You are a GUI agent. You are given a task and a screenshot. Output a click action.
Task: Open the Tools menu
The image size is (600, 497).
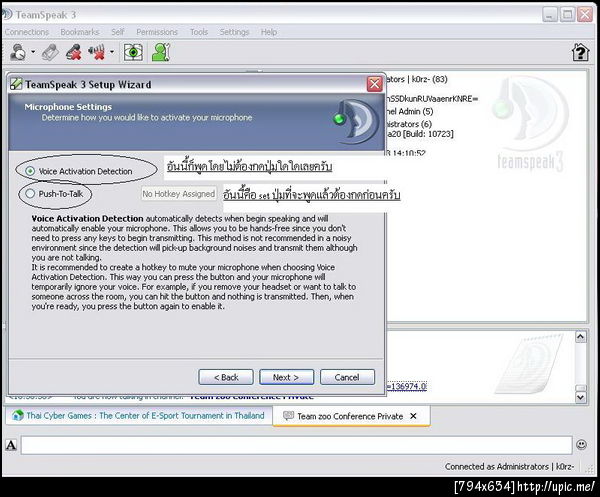point(199,32)
